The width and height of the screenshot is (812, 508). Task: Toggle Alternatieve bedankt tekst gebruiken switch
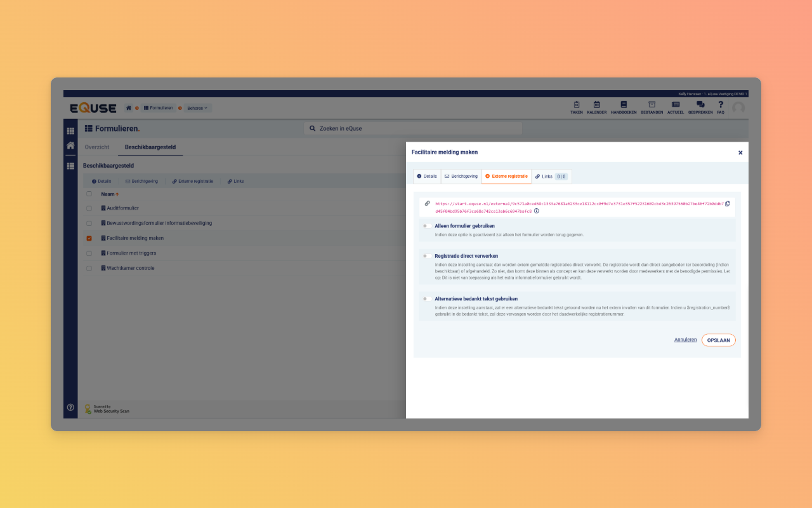pyautogui.click(x=428, y=298)
